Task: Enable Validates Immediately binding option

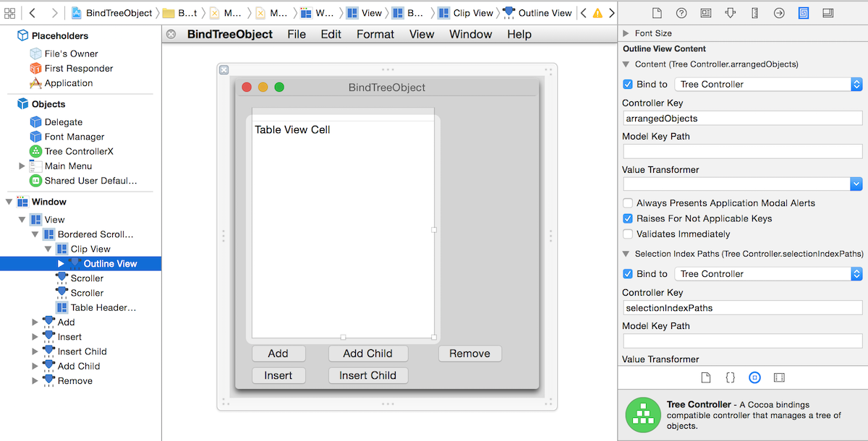Action: tap(627, 233)
